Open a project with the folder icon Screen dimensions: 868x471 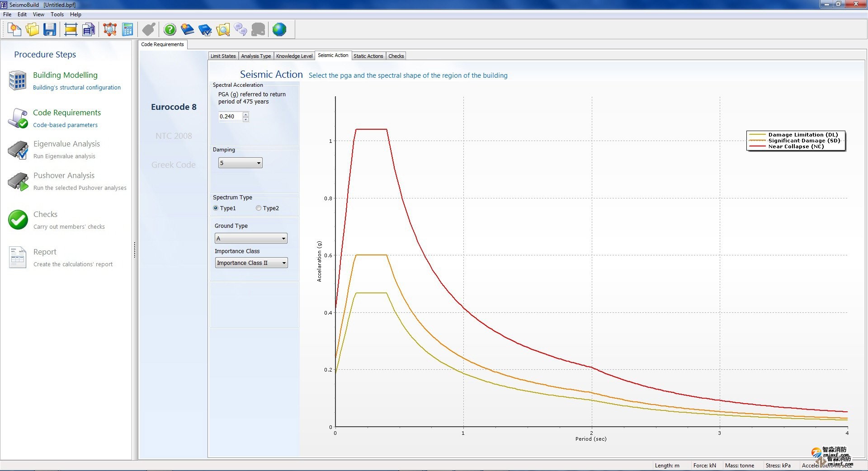point(32,30)
